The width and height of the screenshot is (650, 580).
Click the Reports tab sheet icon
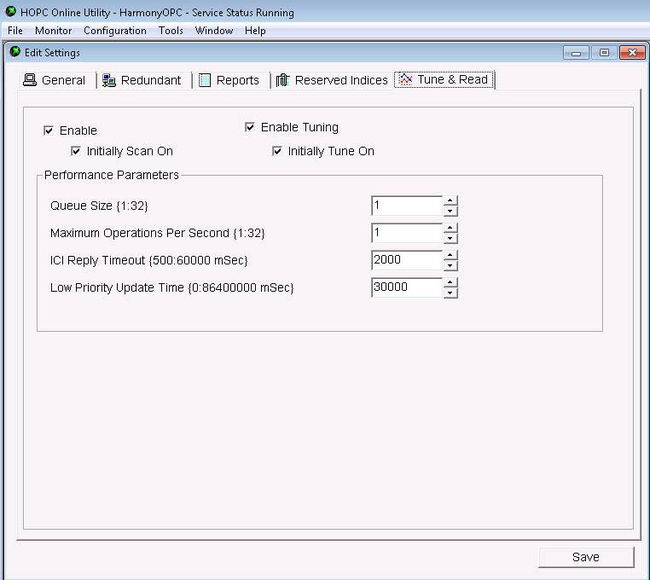[x=205, y=80]
